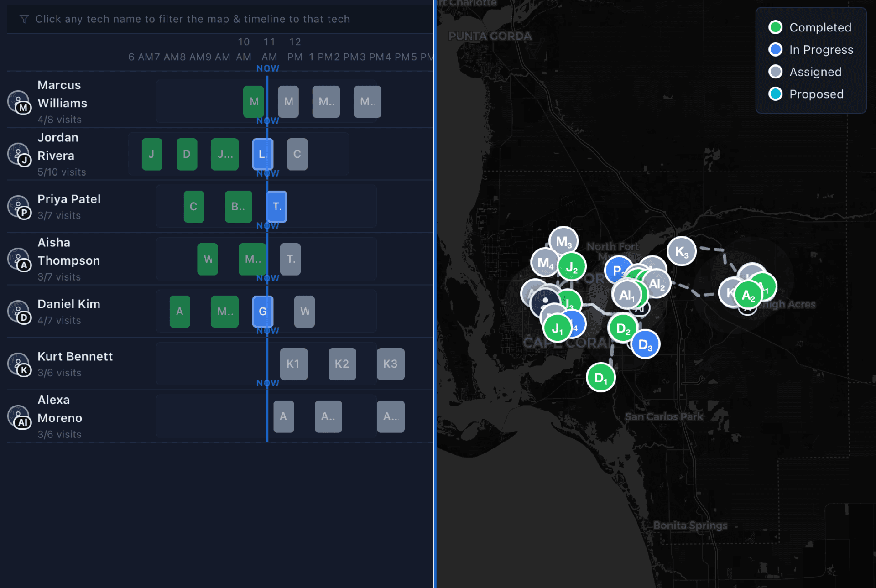Click Marcus Williams' avatar icon
This screenshot has height=588, width=876.
click(20, 102)
